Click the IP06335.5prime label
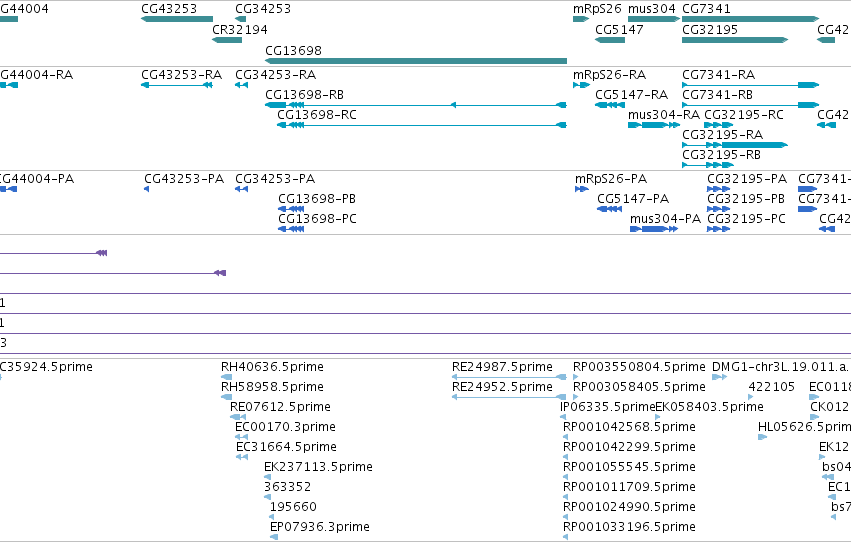 point(607,407)
